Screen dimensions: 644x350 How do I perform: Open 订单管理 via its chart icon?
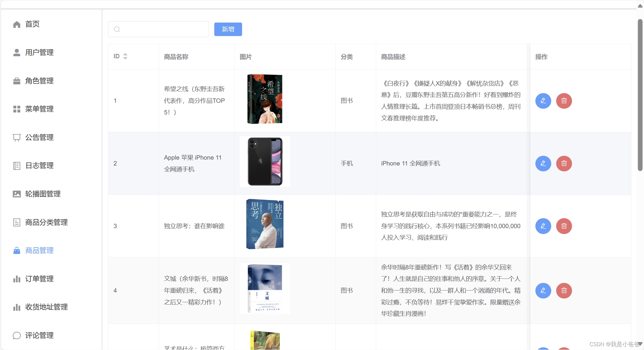pos(17,279)
